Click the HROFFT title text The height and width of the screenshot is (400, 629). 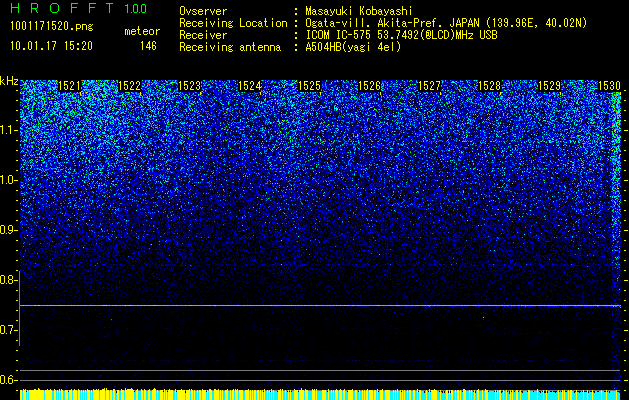[62, 8]
